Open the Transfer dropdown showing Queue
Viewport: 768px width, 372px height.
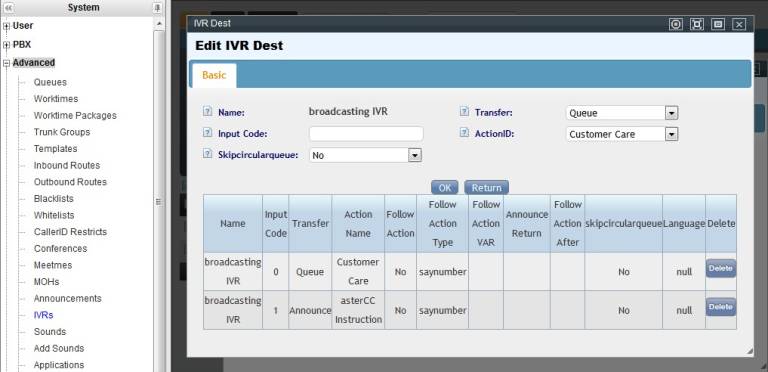[x=622, y=113]
